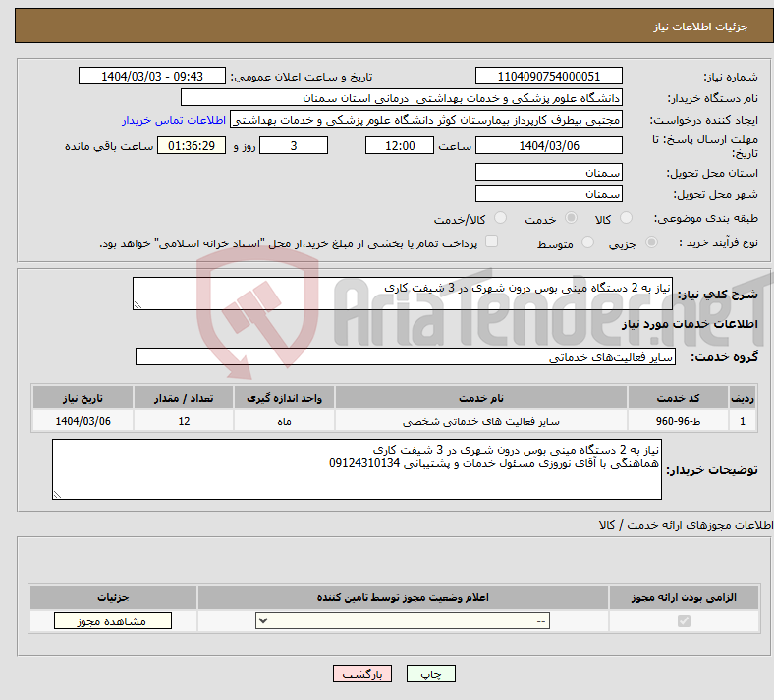Click the توضیحات خریدار buyer notes textarea
This screenshot has height=700, width=774.
pyautogui.click(x=357, y=469)
